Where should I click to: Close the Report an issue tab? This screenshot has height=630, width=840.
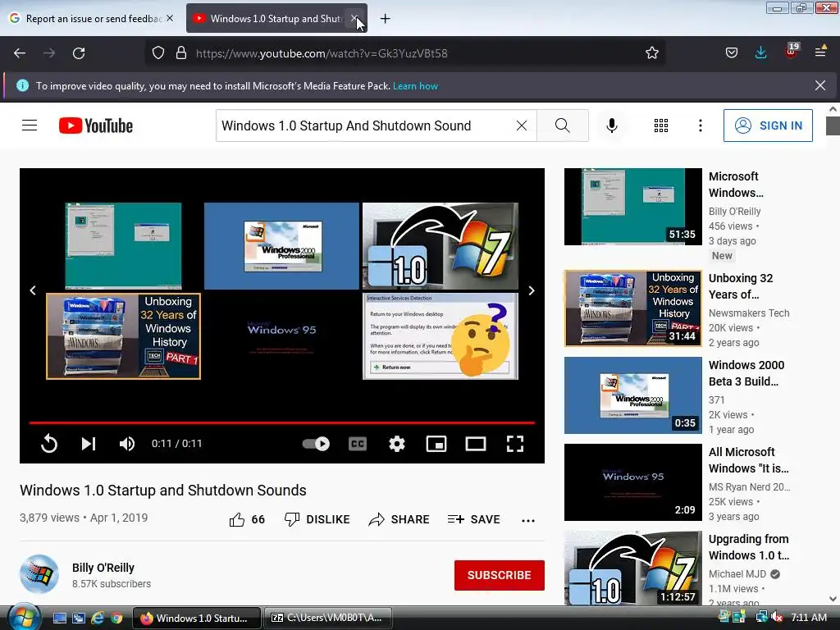(170, 18)
